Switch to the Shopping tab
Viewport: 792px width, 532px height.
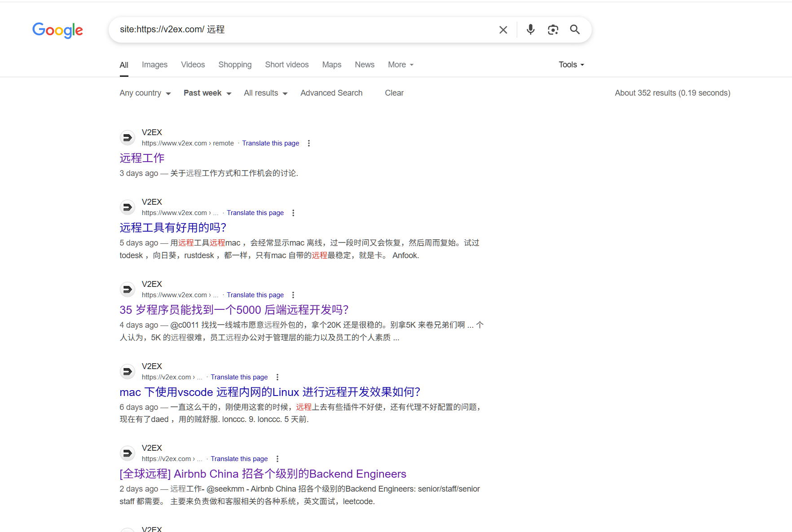click(x=235, y=65)
